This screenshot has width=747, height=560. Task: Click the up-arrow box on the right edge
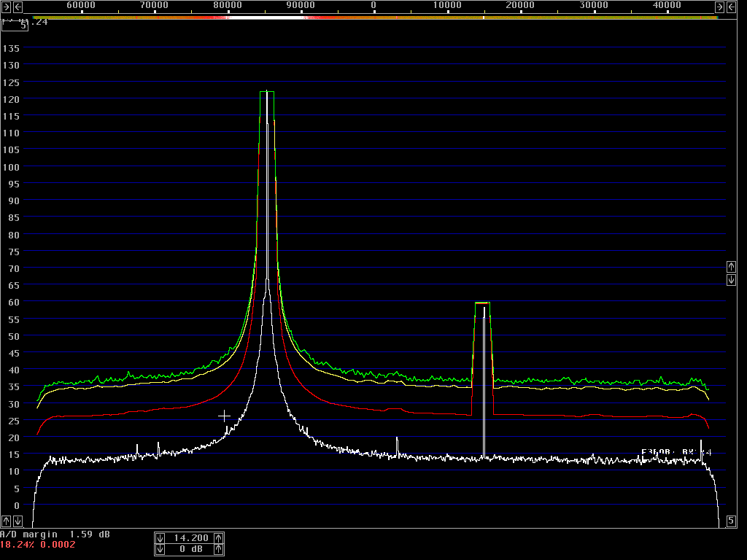pos(731,267)
